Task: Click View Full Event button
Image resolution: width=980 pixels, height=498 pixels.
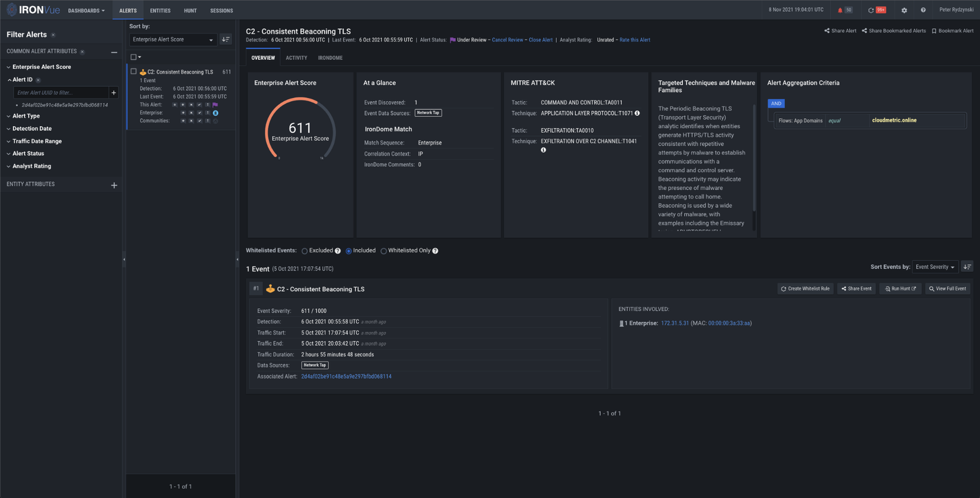Action: pyautogui.click(x=948, y=289)
